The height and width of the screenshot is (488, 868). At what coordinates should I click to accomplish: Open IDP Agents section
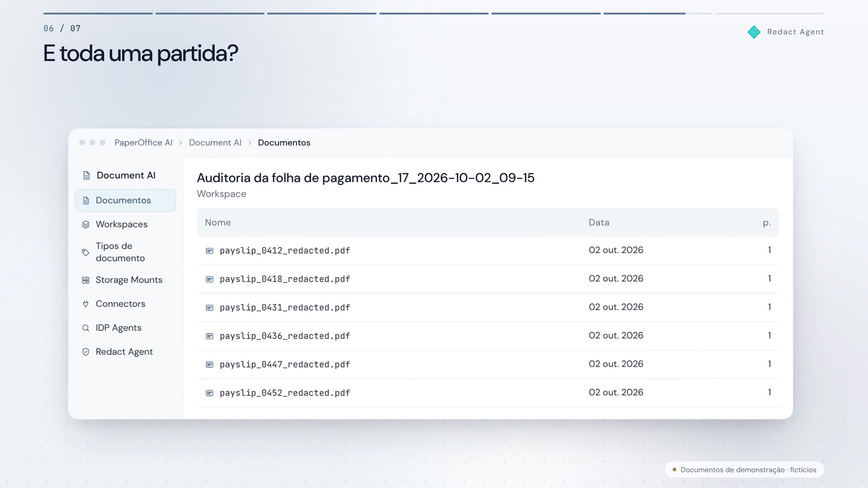(125, 328)
